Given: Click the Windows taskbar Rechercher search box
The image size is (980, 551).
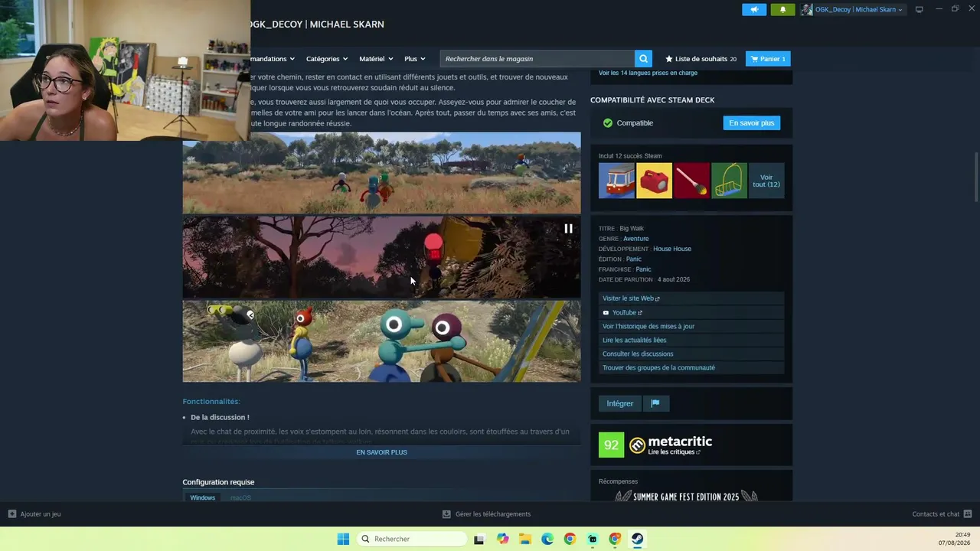Looking at the screenshot, I should [412, 539].
